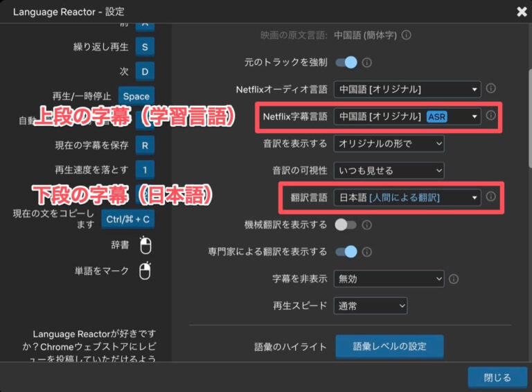Click the ASR badge in Netflix字幕言語

(x=436, y=116)
